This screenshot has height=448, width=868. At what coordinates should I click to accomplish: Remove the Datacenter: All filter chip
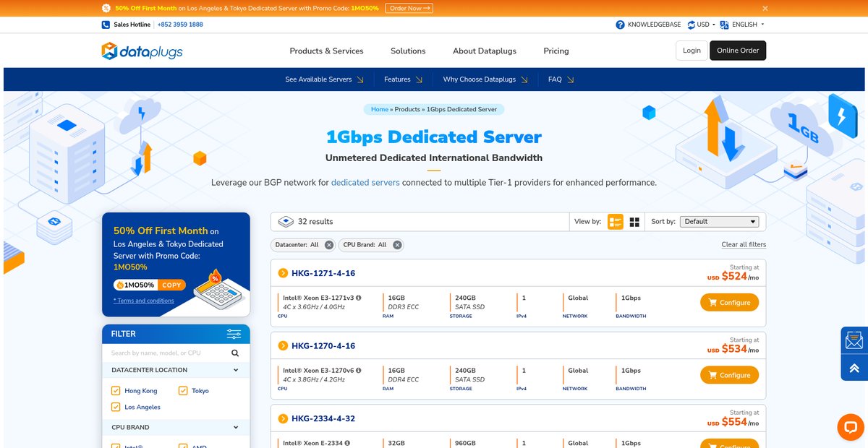329,245
